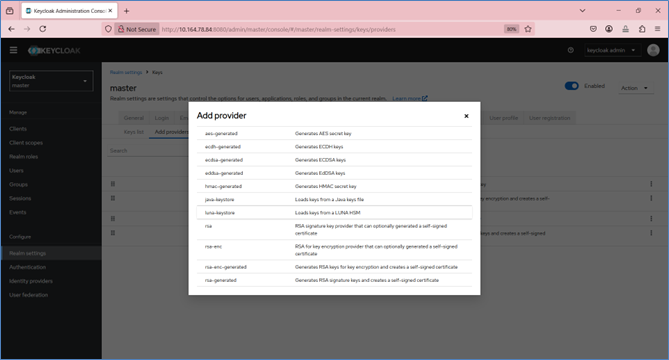
Task: Choose the rsa-enc provider row
Action: [x=334, y=250]
